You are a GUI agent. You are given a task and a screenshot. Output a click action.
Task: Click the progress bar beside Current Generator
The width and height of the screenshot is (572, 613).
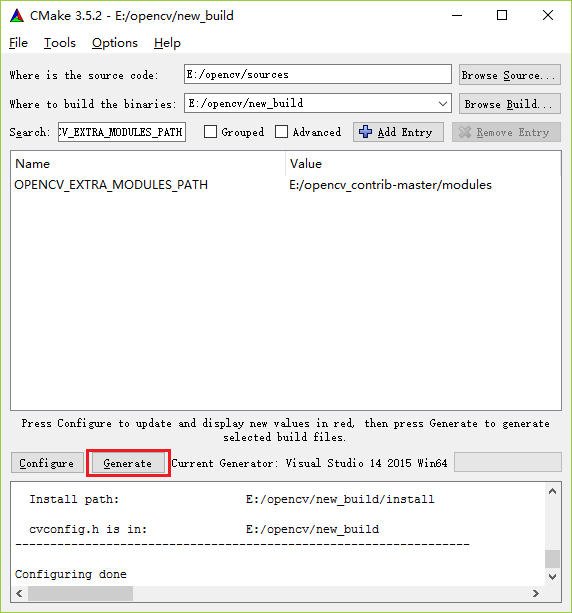tap(507, 462)
